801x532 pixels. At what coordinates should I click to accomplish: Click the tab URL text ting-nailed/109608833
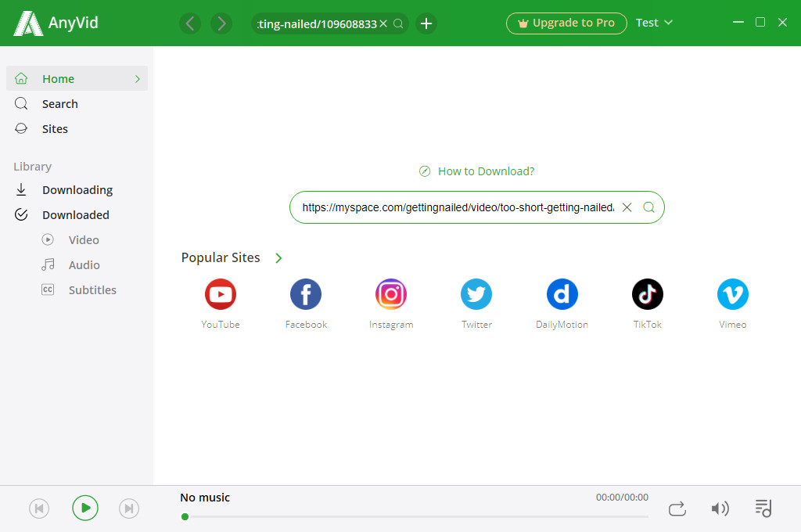318,24
